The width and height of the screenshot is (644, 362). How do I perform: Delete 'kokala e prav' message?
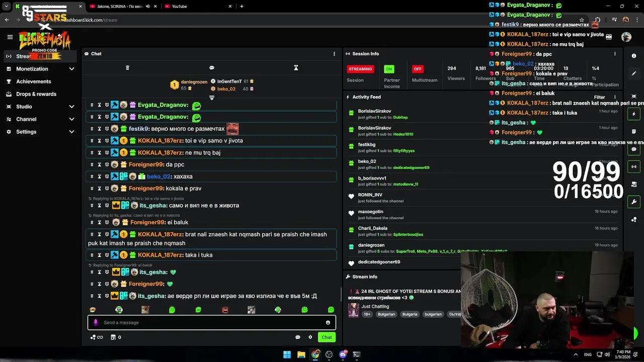(x=92, y=189)
